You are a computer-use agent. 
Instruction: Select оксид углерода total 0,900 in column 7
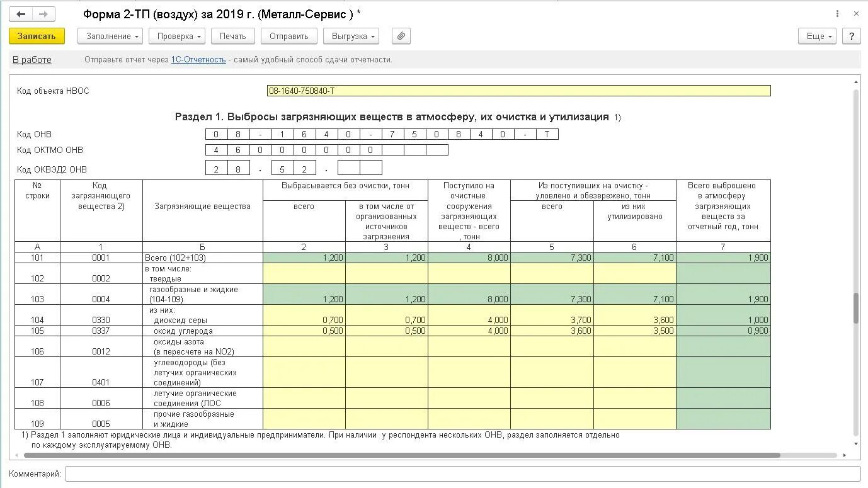coord(723,331)
